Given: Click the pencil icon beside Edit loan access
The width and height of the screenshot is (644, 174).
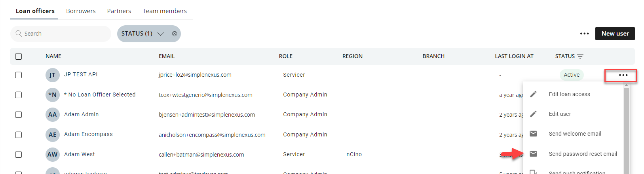Looking at the screenshot, I should tap(533, 94).
